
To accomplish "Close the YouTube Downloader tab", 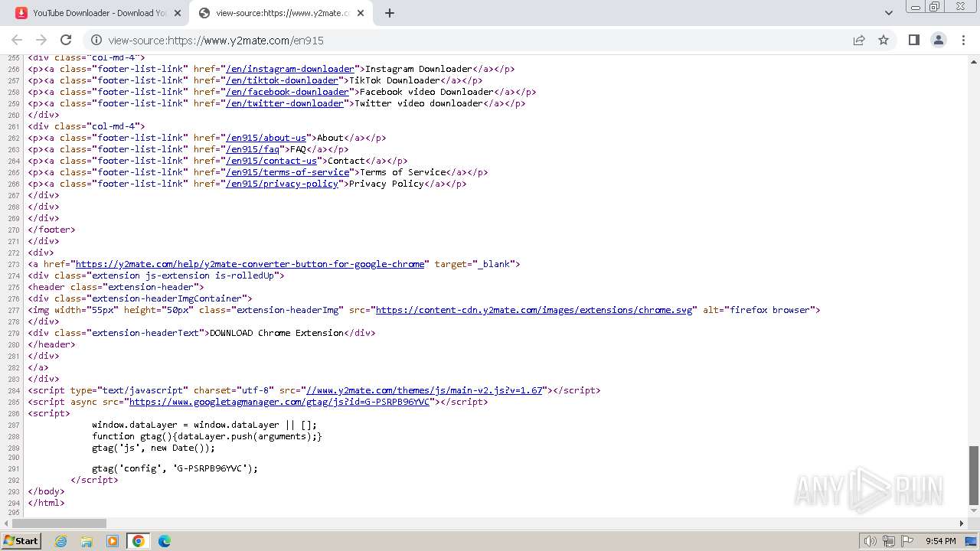I will coord(178,13).
